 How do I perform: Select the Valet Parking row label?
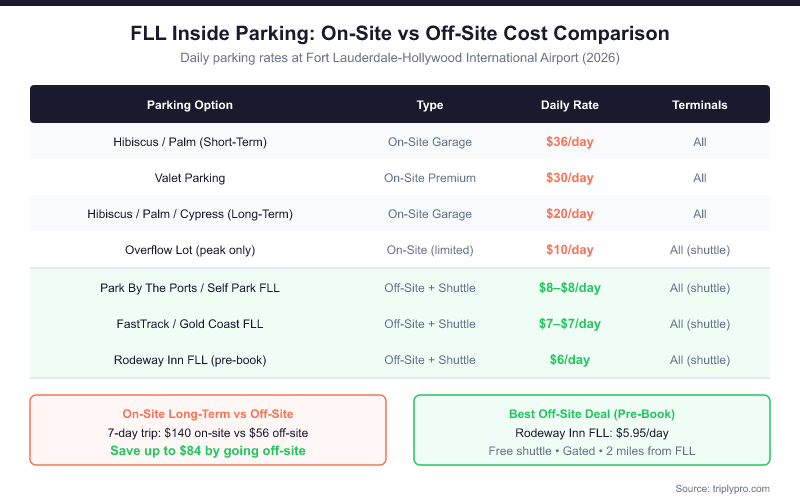(190, 178)
